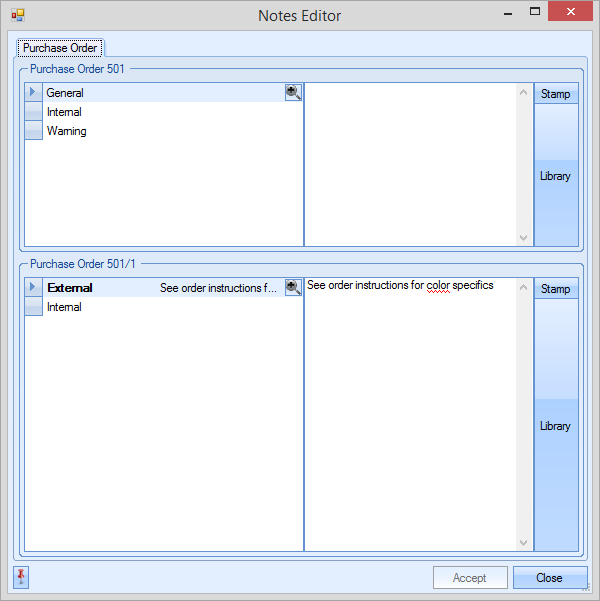Click the row arrow beside External
Screen dimensions: 600x601
tap(33, 287)
